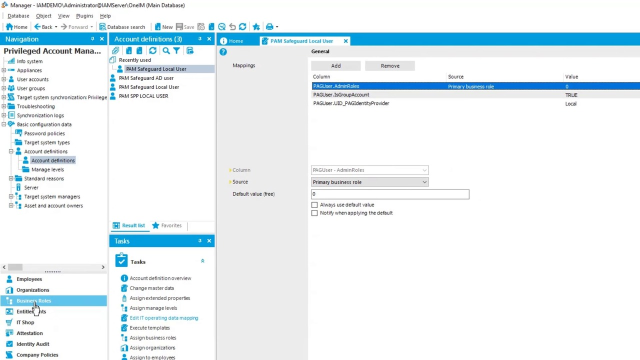Select PAM Safeguard AD user entry

point(146,78)
